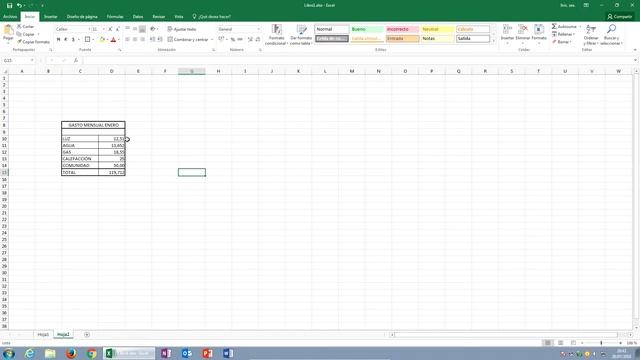Click the Cortar scissors icon
The width and height of the screenshot is (640, 360).
[19, 27]
